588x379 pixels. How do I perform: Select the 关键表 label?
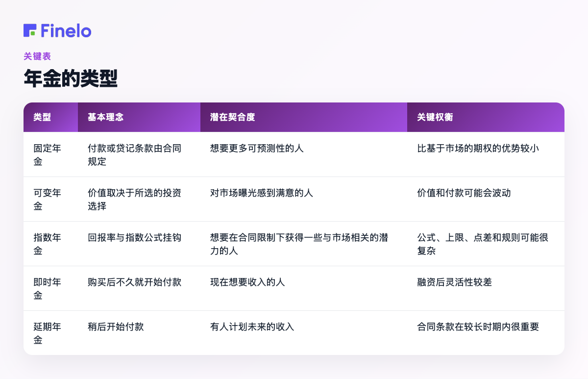click(x=37, y=56)
